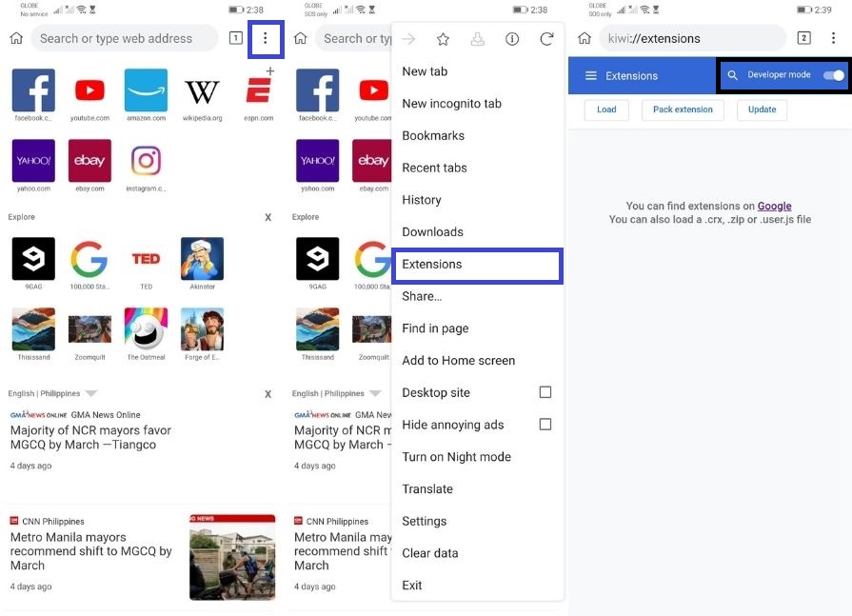
Task: Toggle the Developer mode switch
Action: point(833,75)
